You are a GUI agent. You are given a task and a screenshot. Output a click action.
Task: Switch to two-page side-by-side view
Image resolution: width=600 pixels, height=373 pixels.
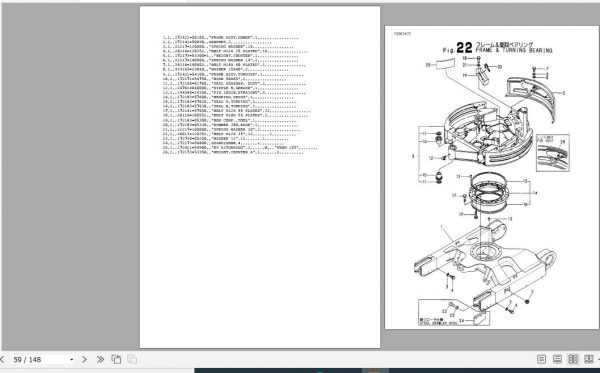coord(573,359)
